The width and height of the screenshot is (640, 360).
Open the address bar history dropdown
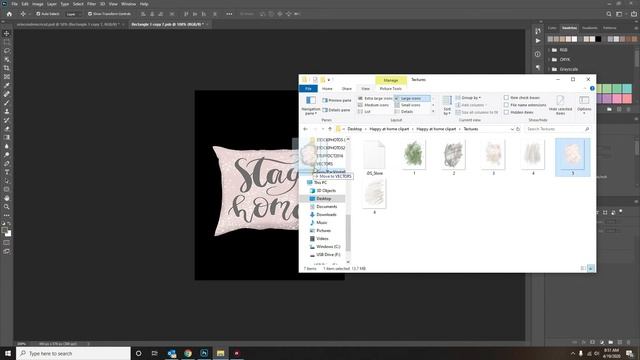click(x=512, y=129)
